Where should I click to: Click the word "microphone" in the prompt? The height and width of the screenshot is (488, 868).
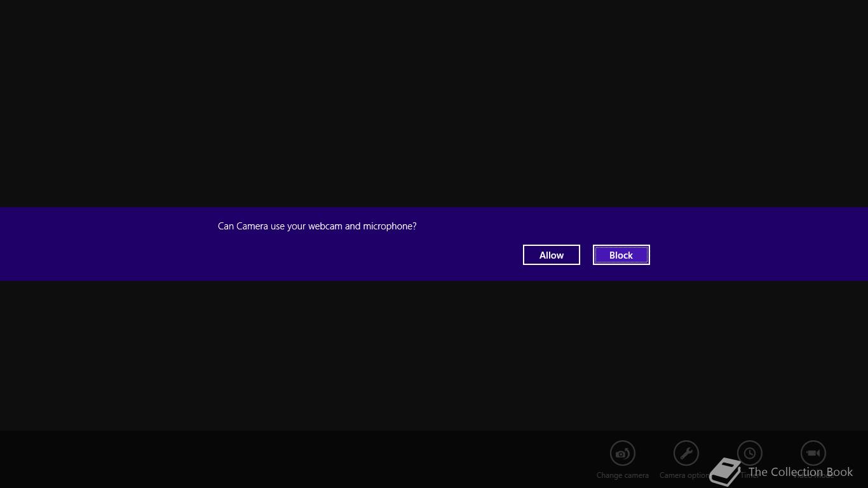point(388,226)
